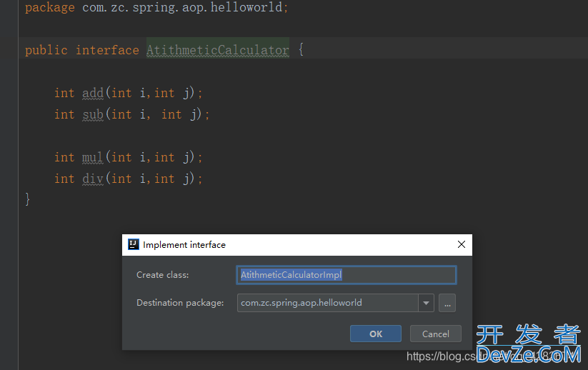Click the IntelliJ icon in dialog title
Image resolution: width=588 pixels, height=370 pixels.
tap(134, 244)
